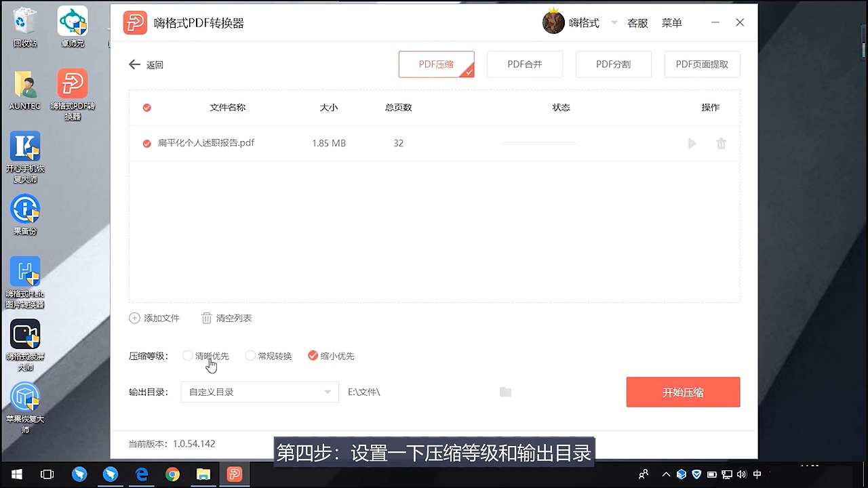Click the 嗨格式 app logo icon

click(135, 22)
